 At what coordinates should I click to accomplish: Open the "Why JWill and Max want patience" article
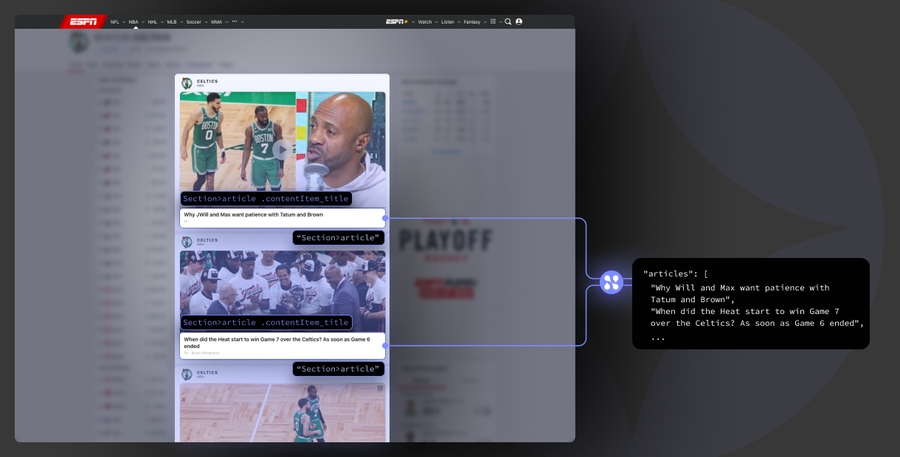click(x=254, y=214)
